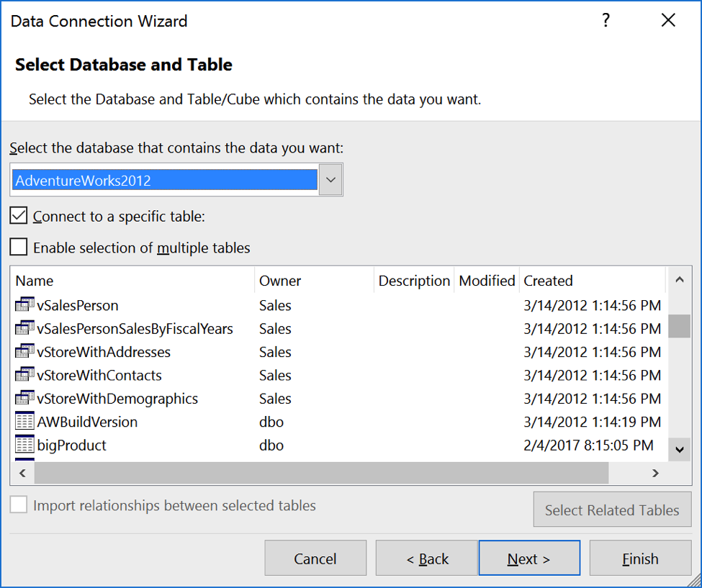Click the vSalesPersonSalesByFiscalYears view icon

pyautogui.click(x=24, y=328)
